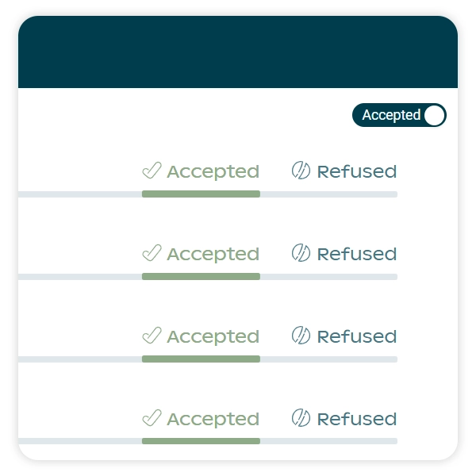This screenshot has width=476, height=476.
Task: Select the Accepted label in the third row
Action: tap(213, 336)
